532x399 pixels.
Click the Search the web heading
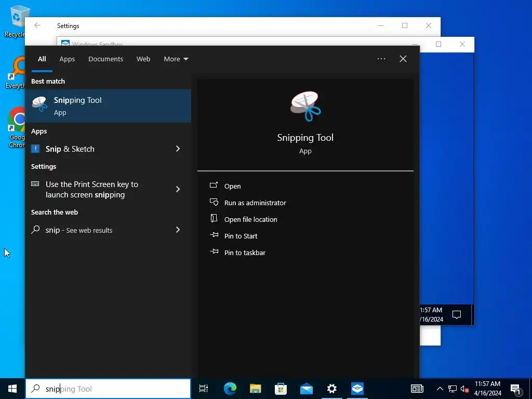pos(54,212)
